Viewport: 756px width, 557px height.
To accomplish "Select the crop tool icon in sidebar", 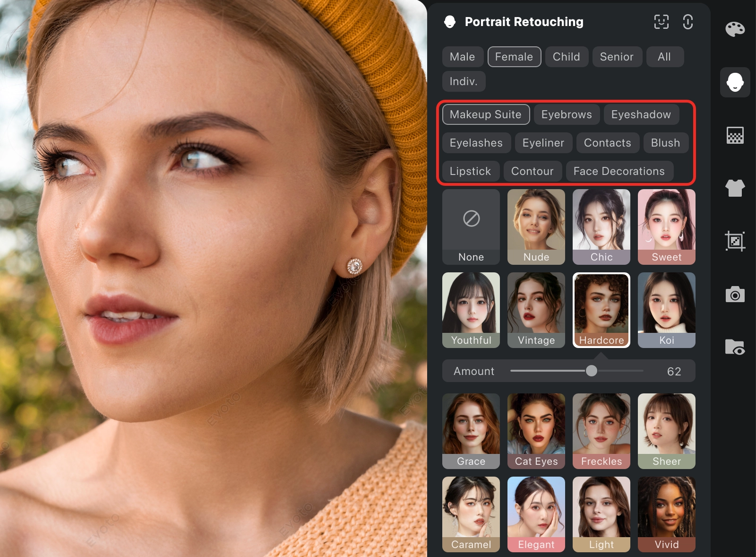I will click(735, 241).
